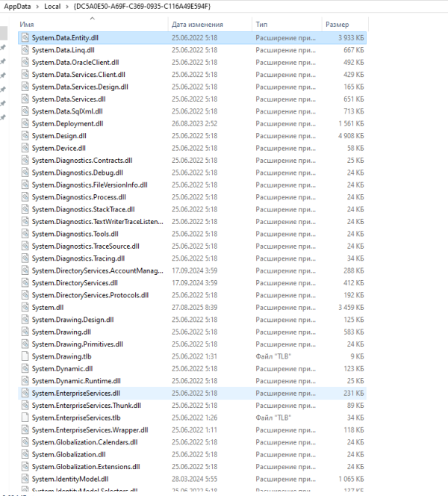Click the {DC5A0E50-A69F...} folder breadcrumb
This screenshot has height=496, width=448.
point(142,7)
